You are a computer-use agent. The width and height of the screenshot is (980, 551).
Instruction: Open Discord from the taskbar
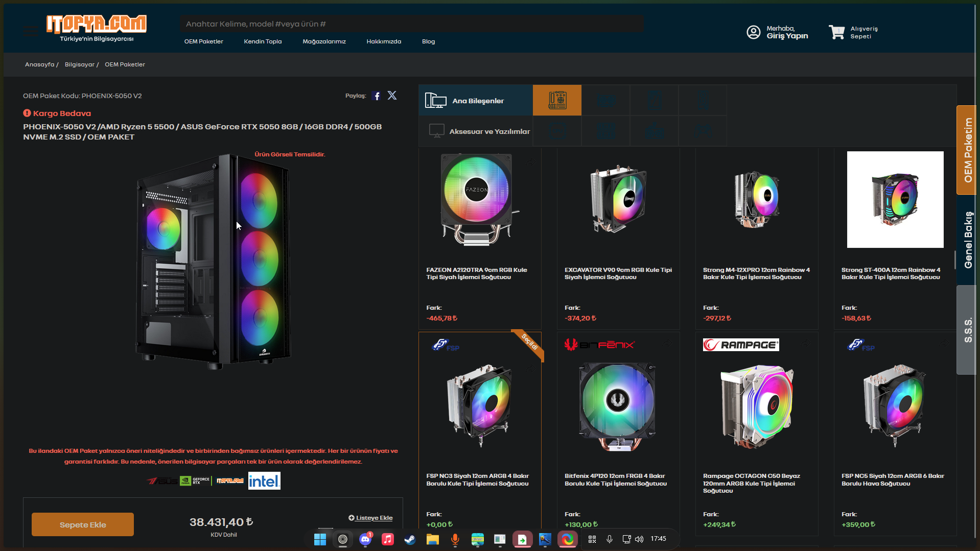click(x=365, y=539)
